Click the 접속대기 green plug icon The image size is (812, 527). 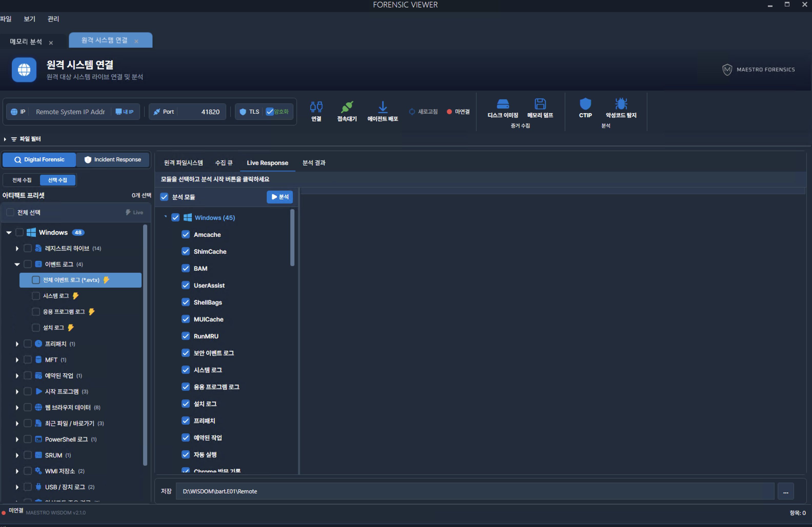click(x=347, y=107)
